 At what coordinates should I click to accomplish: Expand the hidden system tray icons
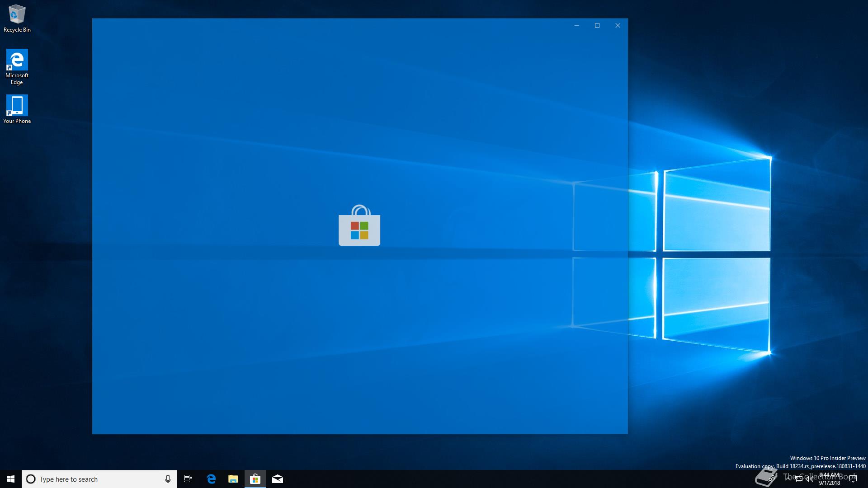pyautogui.click(x=788, y=479)
